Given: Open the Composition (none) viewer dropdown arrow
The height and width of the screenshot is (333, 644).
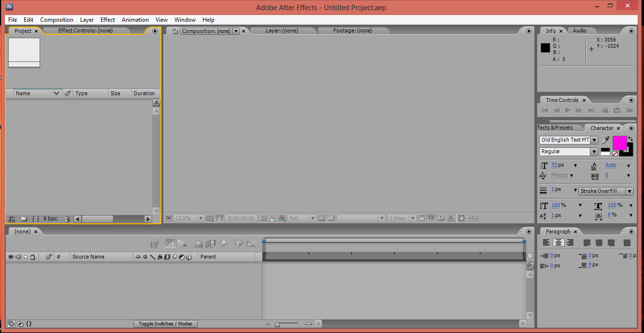Looking at the screenshot, I should pyautogui.click(x=236, y=31).
